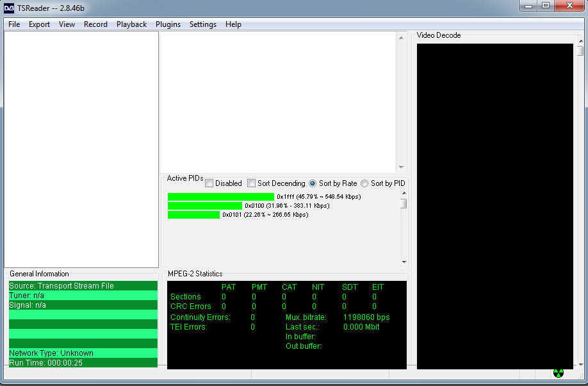Click the 0x0101 PID green rate bar
Viewport: 588px width, 386px height.
click(x=193, y=215)
